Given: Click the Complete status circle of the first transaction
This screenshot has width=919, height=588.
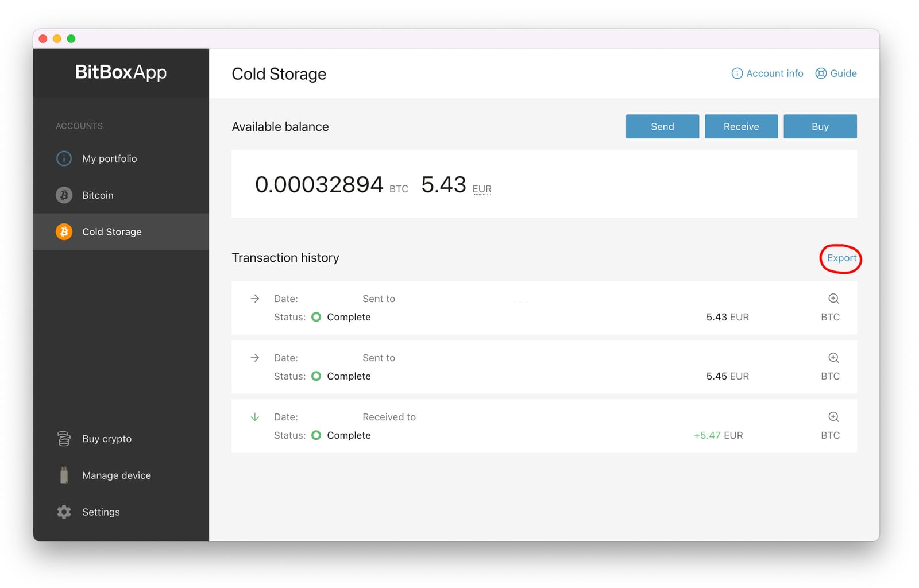Looking at the screenshot, I should [316, 317].
